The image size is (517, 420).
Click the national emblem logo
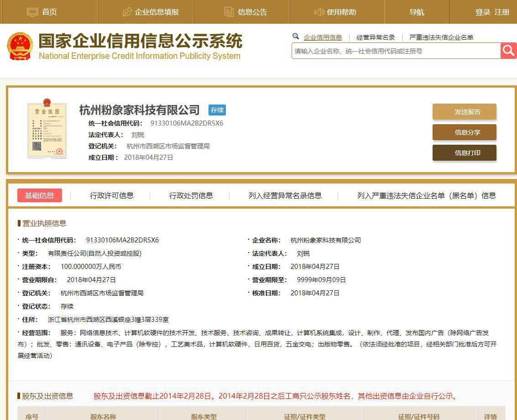[x=20, y=46]
